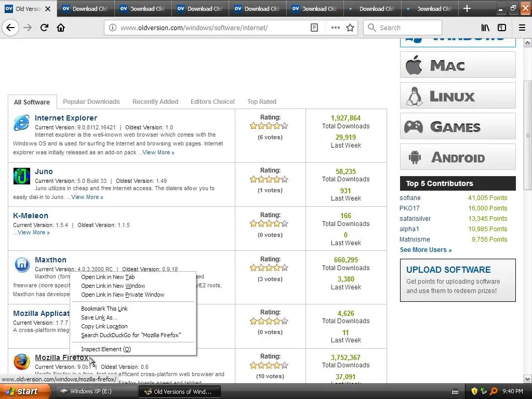The width and height of the screenshot is (532, 399).
Task: Click the keyboard icon in taskbar tray
Action: pos(455,392)
